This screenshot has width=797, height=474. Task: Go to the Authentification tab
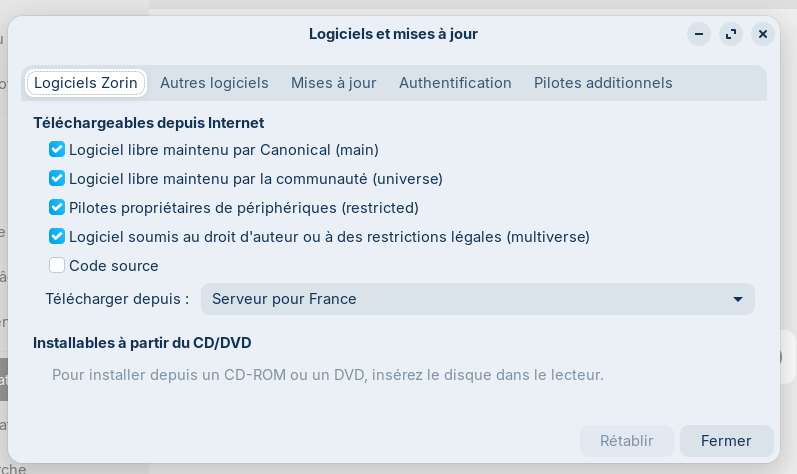455,83
